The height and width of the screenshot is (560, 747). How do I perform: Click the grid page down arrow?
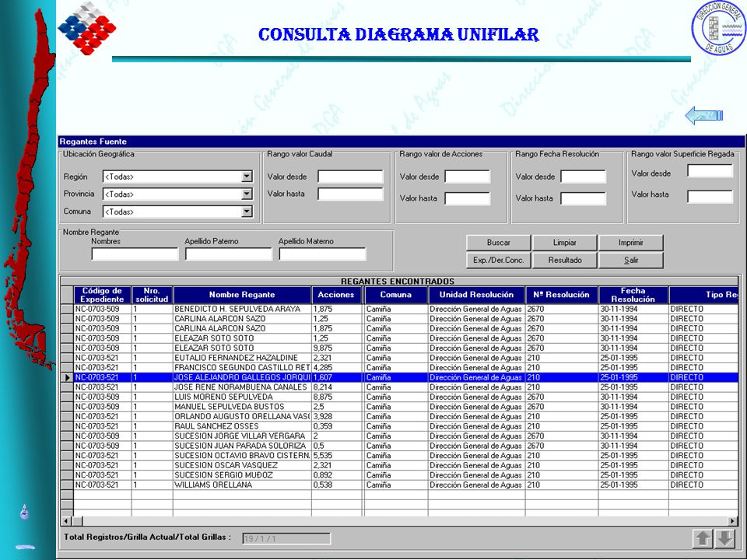coord(724,538)
